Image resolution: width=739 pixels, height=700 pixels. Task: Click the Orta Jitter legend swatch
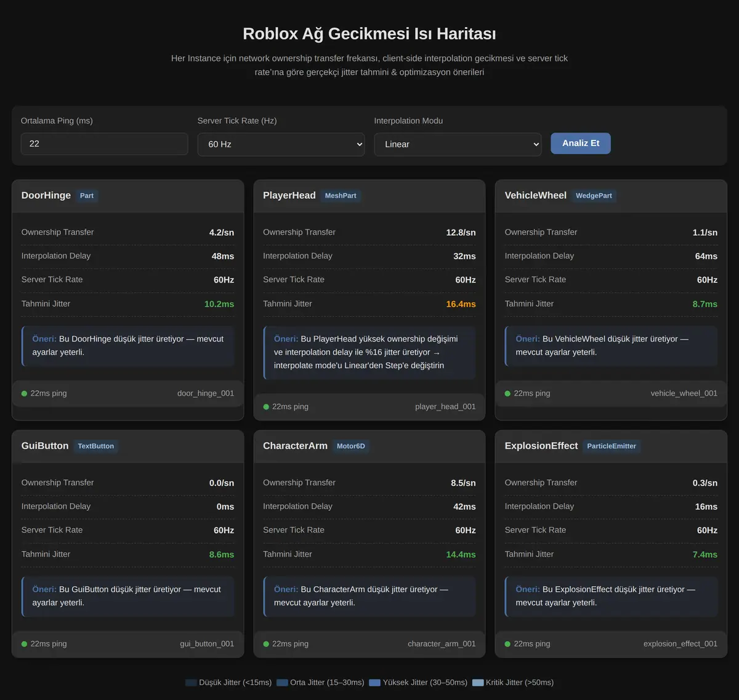[x=282, y=683]
